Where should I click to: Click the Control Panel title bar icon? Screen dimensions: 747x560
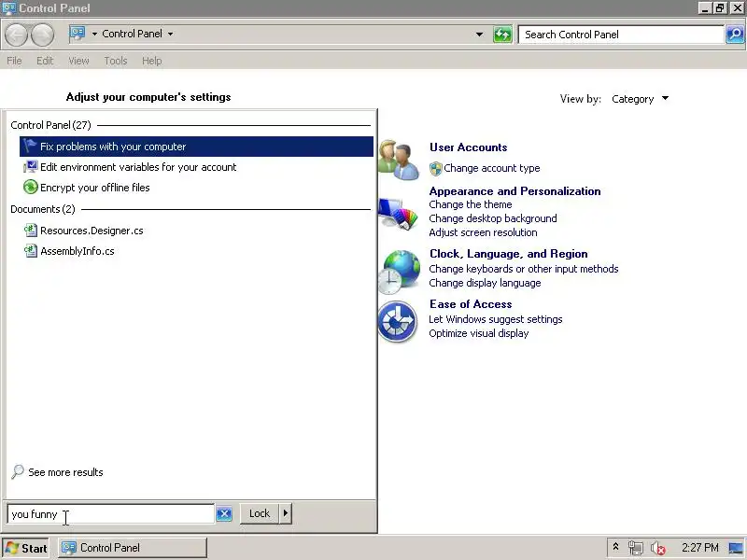[x=9, y=7]
